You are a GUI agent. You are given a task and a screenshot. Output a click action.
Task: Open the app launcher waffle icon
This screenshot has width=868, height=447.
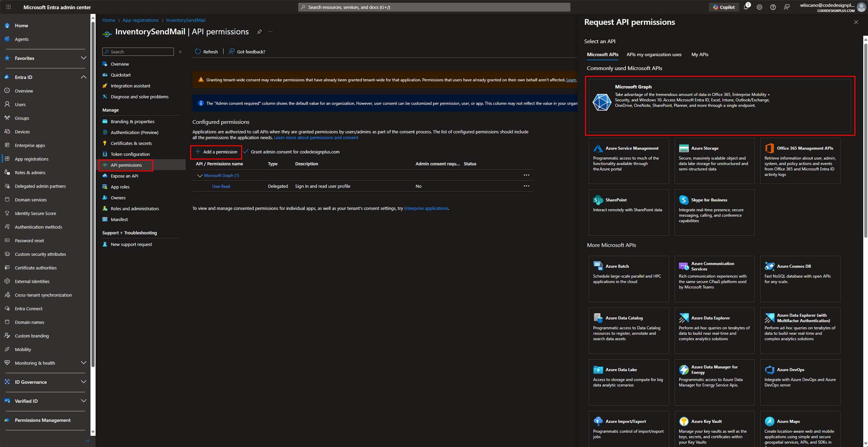tap(9, 7)
